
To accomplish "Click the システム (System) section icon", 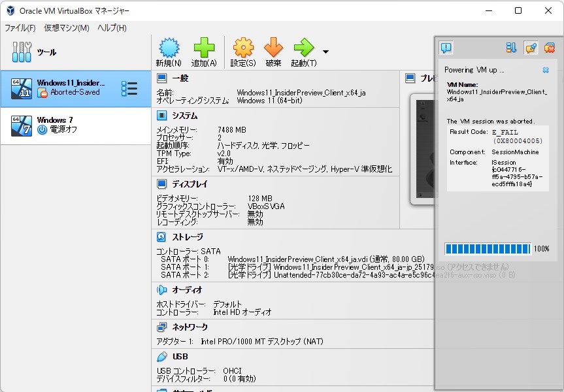I will 162,116.
